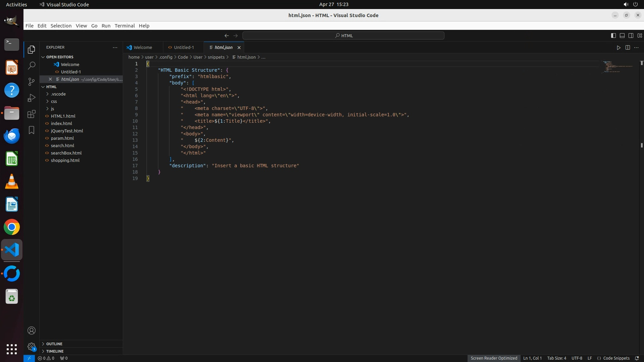Toggle the bottom Panel layout button
644x362 pixels.
(622, 36)
